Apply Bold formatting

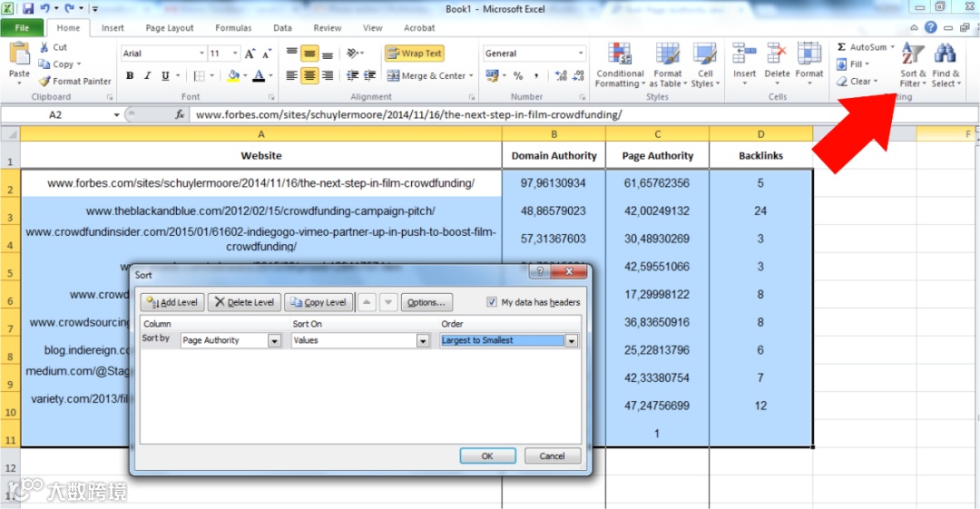tap(130, 75)
